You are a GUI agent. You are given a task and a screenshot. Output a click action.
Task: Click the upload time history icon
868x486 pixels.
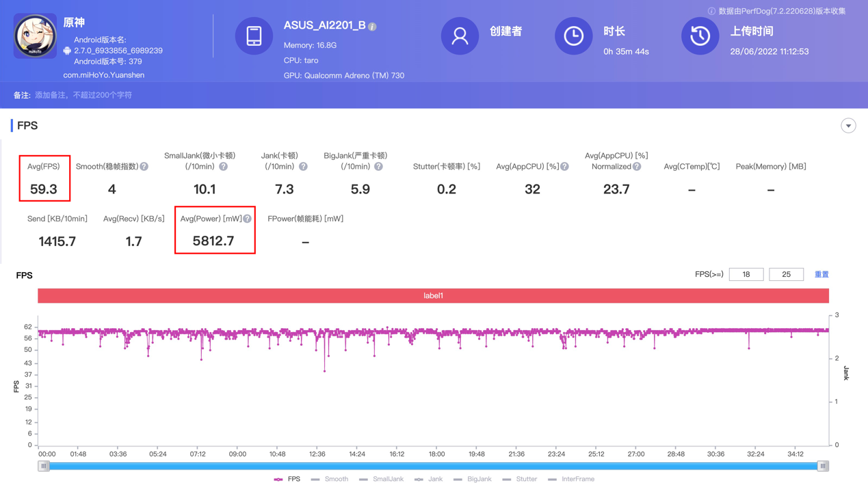tap(700, 36)
